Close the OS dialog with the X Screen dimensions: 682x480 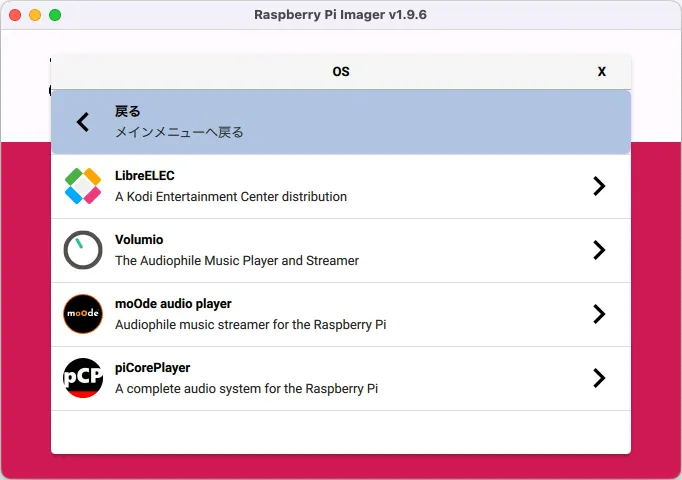[x=602, y=72]
